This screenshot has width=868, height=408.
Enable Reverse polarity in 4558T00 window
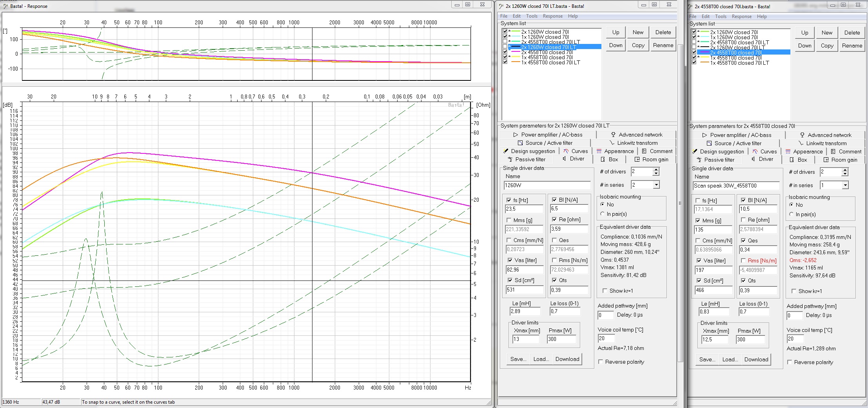coord(790,362)
